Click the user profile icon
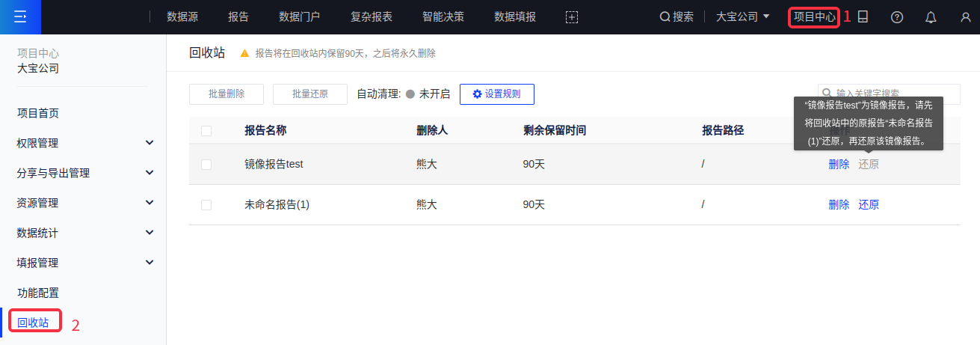The height and width of the screenshot is (345, 980). pyautogui.click(x=965, y=17)
